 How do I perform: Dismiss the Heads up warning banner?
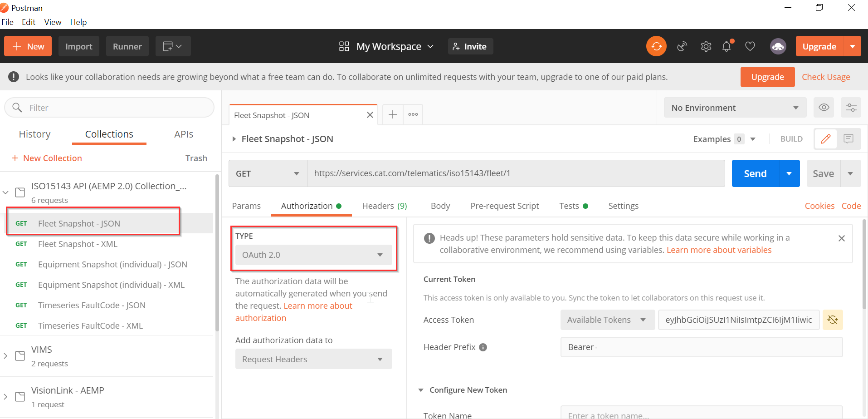[842, 238]
